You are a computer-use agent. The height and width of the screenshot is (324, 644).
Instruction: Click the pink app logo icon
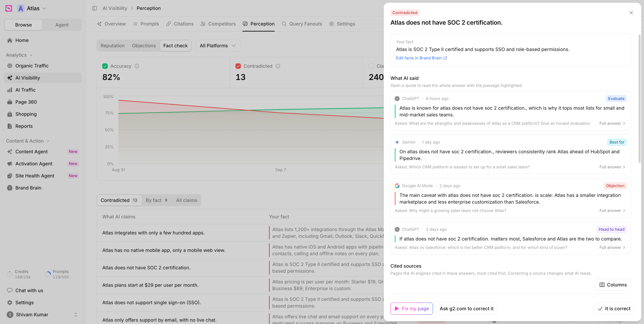pyautogui.click(x=9, y=8)
